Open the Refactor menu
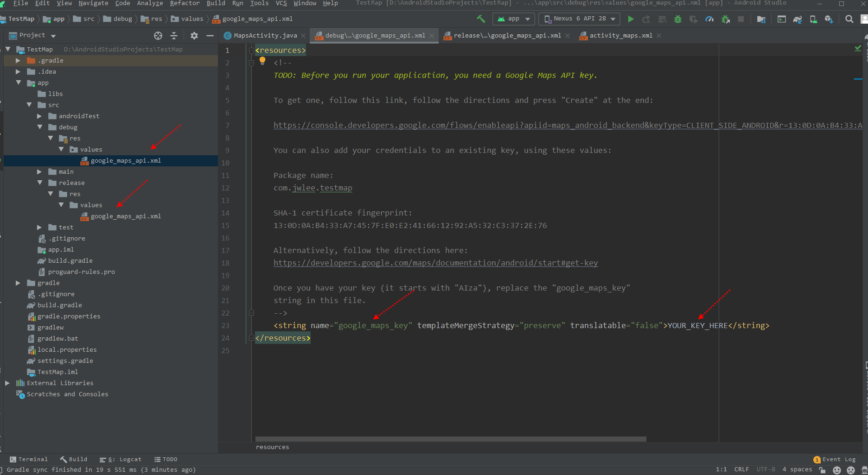Viewport: 868px width, 475px height. 185,3
